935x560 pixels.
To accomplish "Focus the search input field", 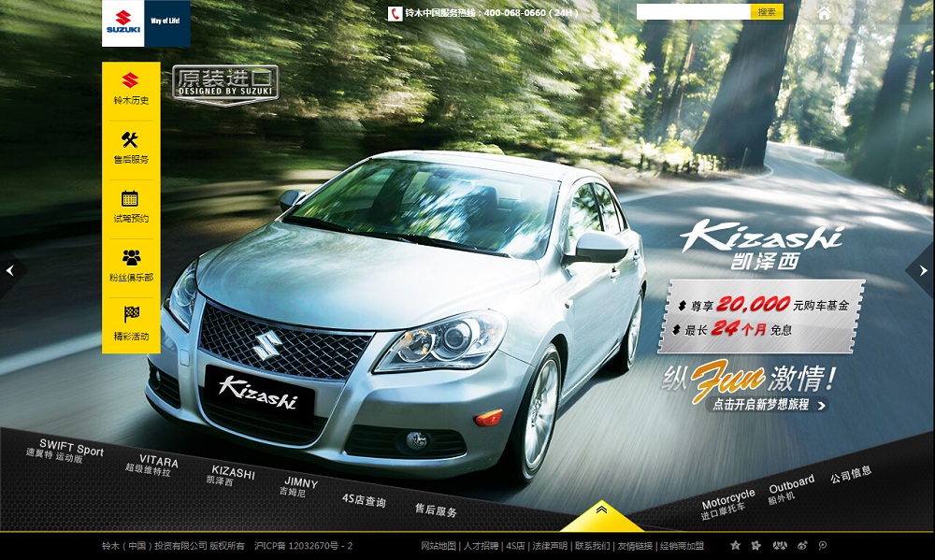I will [694, 12].
